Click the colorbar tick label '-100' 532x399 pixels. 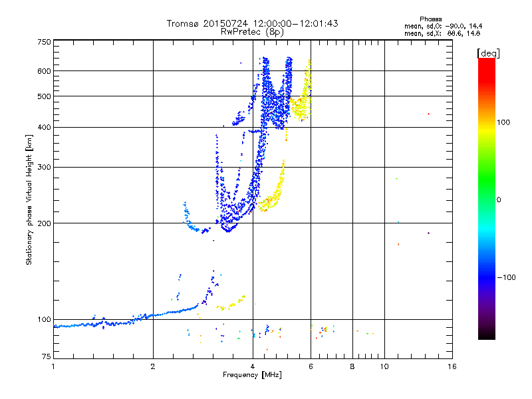pos(506,277)
